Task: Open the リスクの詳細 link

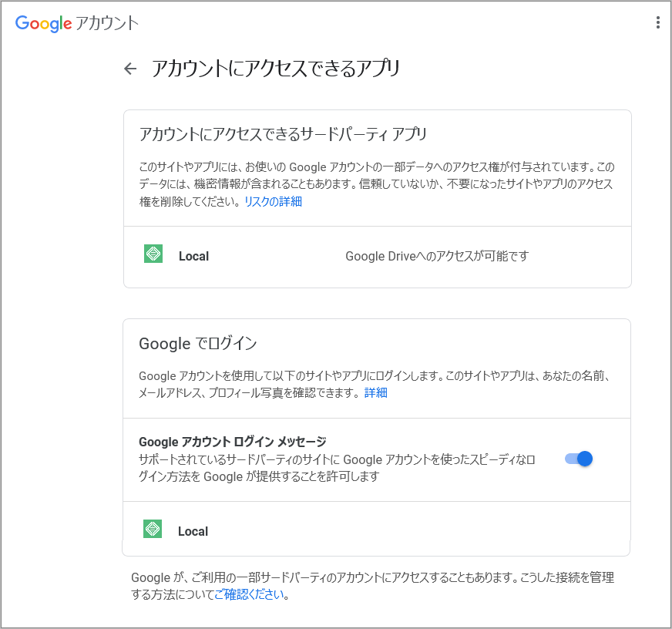Action: 274,201
